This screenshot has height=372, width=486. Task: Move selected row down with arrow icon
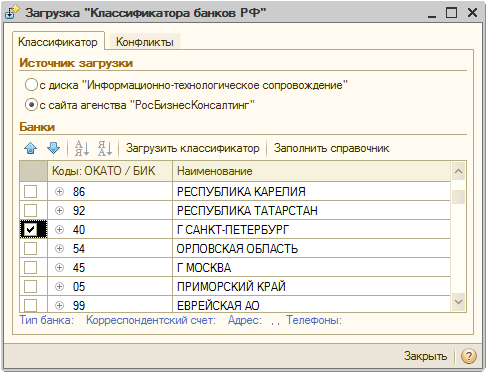coord(53,148)
